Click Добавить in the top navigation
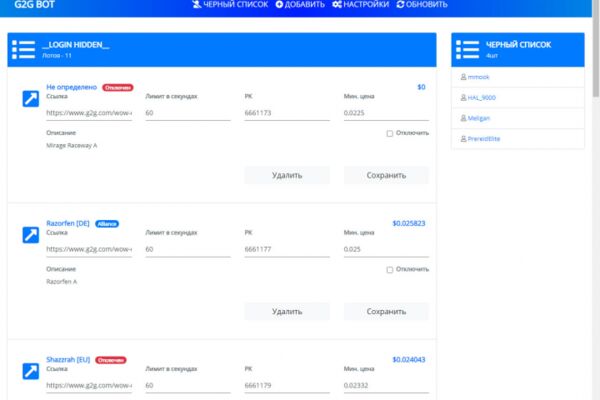Viewport: 600px width, 400px height. (x=300, y=5)
